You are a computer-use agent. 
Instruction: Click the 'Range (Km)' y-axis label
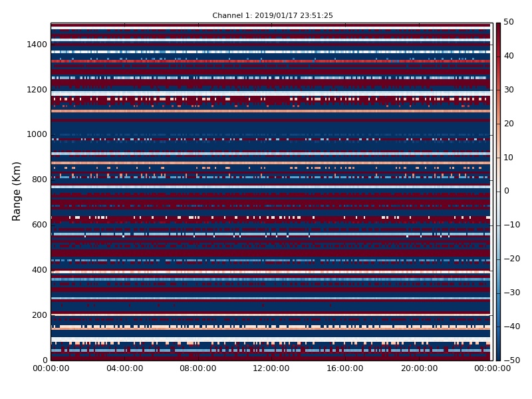(16, 192)
